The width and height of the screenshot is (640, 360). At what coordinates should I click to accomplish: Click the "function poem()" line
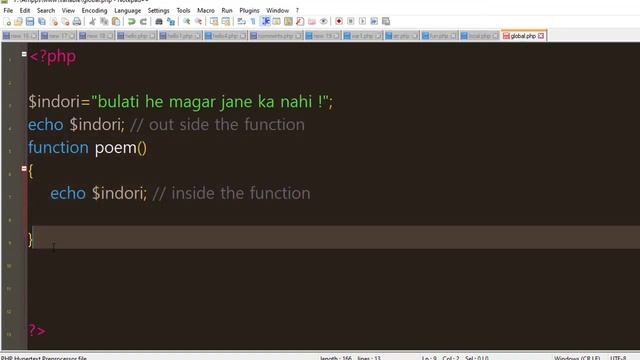click(87, 148)
